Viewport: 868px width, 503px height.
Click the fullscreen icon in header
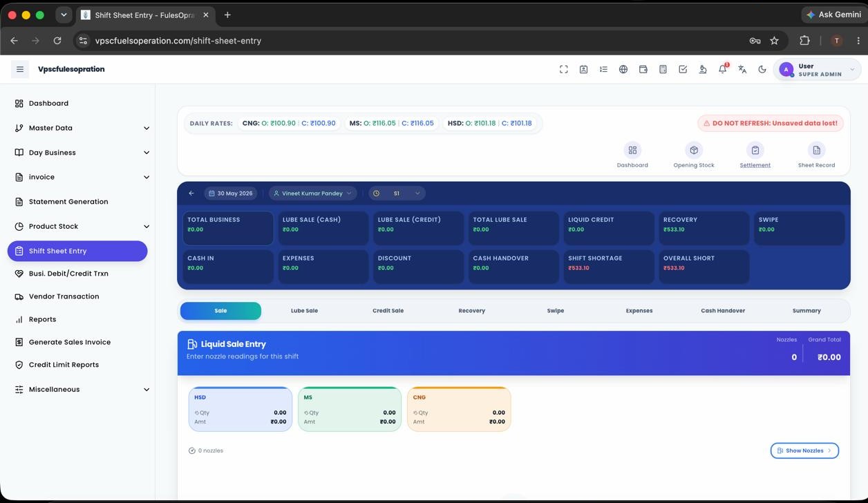point(564,69)
